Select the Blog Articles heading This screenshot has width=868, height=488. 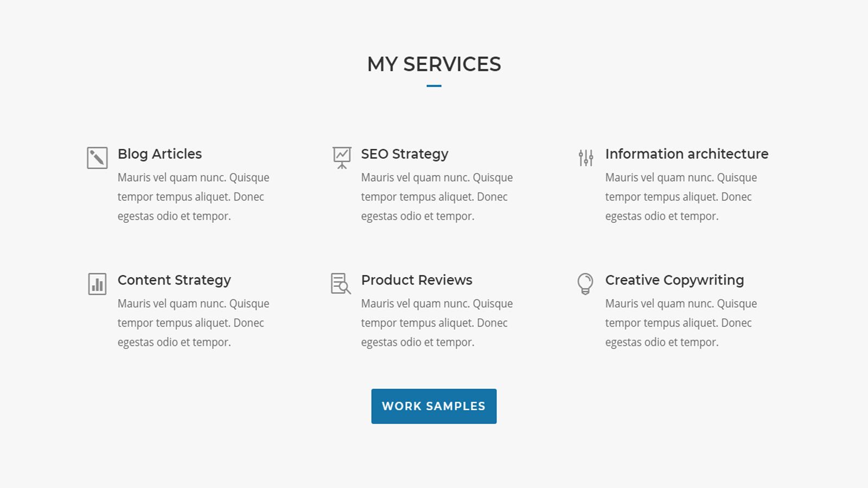[x=159, y=154]
